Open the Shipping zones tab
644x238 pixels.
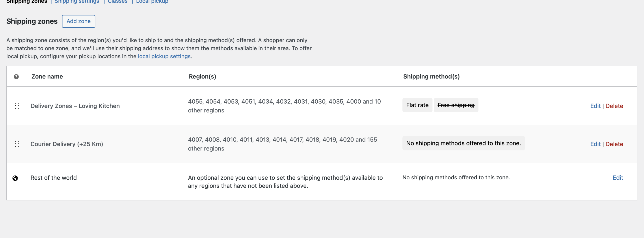point(27,2)
